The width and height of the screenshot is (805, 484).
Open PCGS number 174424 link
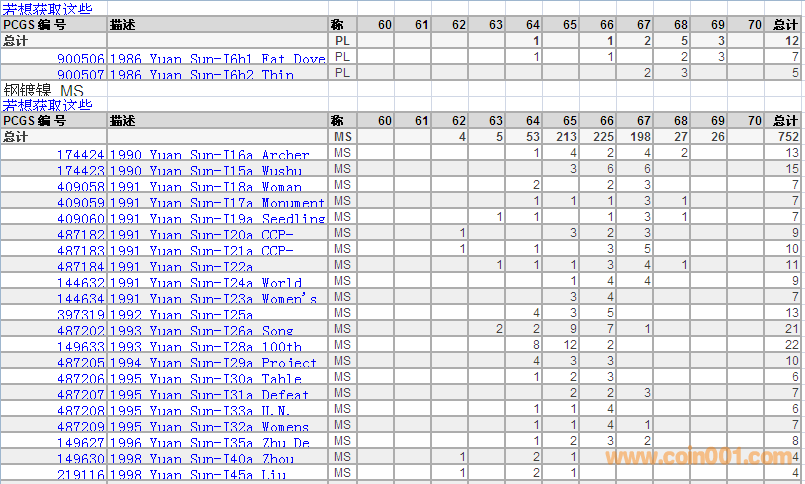[x=80, y=155]
